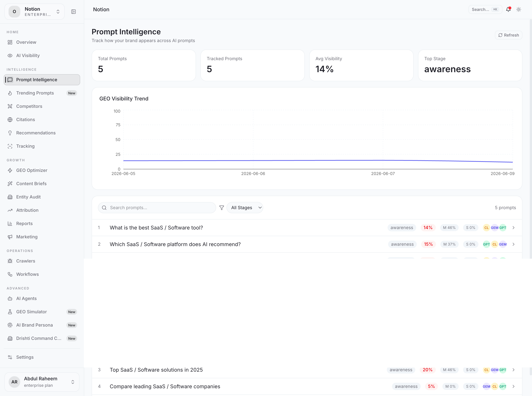Click the Workflows icon
The image size is (532, 396).
tap(10, 274)
